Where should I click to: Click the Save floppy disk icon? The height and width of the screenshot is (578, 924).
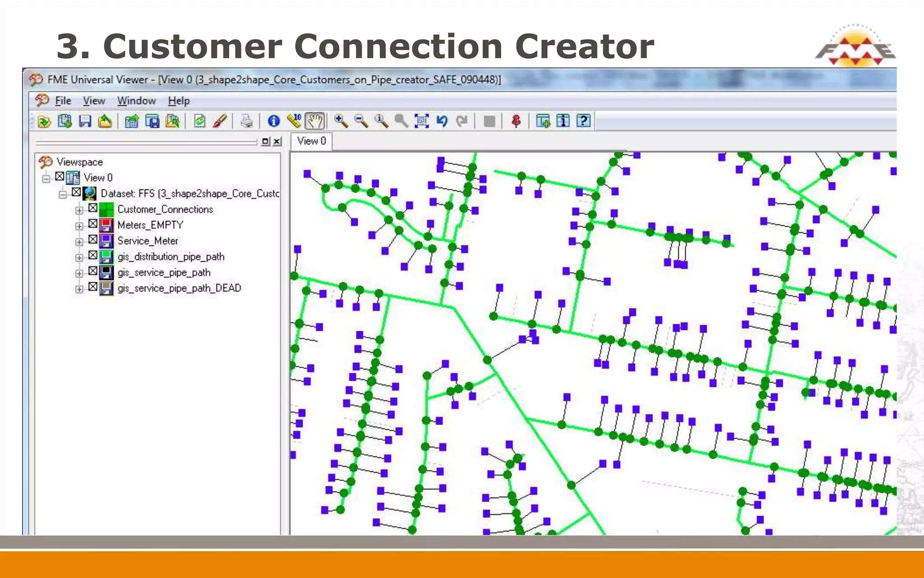(85, 121)
